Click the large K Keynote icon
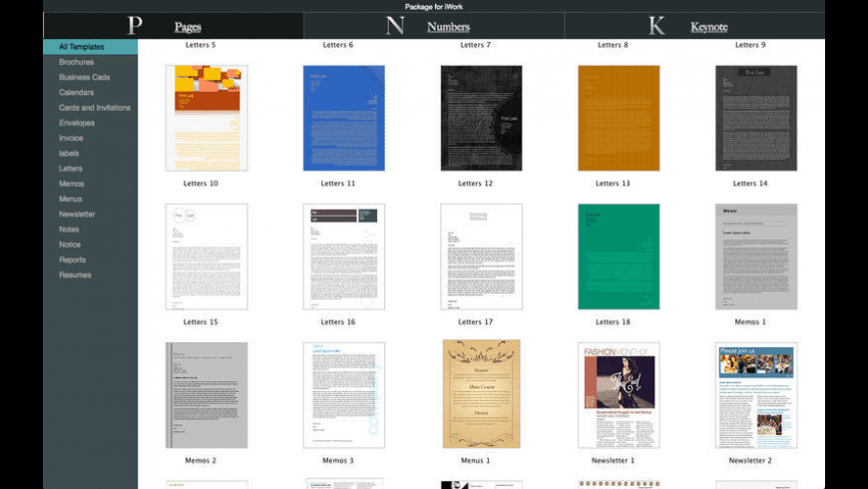 point(656,26)
